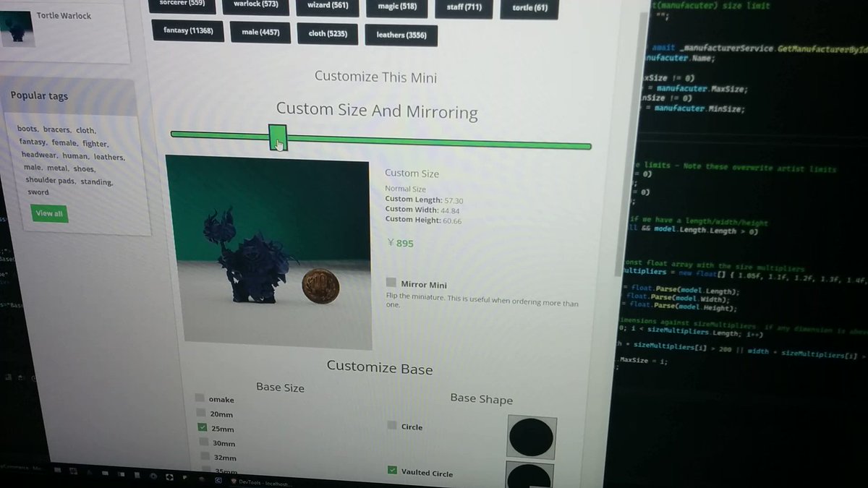Click the Custom Height: 60.66 value
This screenshot has height=488, width=868.
point(424,220)
